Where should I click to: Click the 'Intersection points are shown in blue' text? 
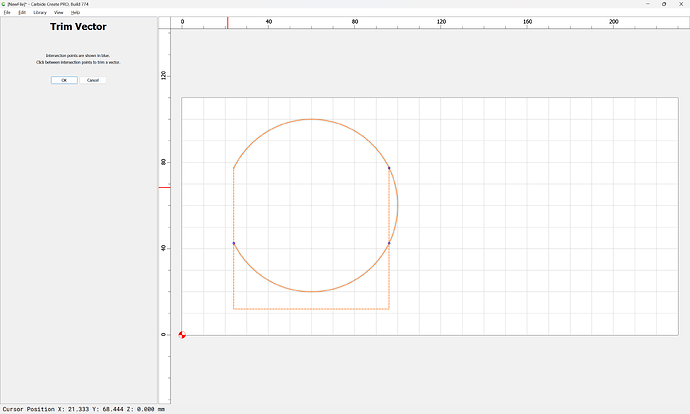click(78, 56)
